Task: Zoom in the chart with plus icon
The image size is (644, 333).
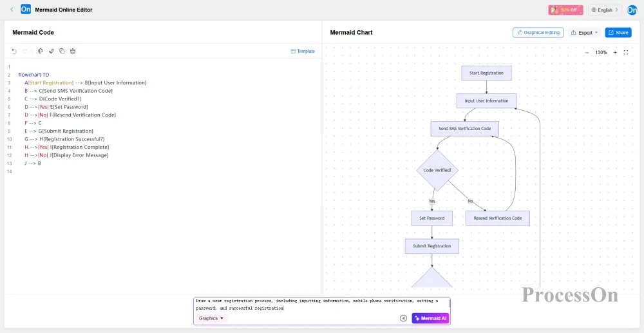Action: 615,52
